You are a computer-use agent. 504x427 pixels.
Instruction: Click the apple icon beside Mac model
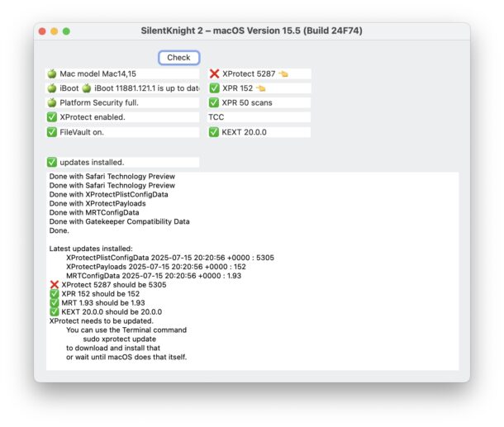point(52,74)
